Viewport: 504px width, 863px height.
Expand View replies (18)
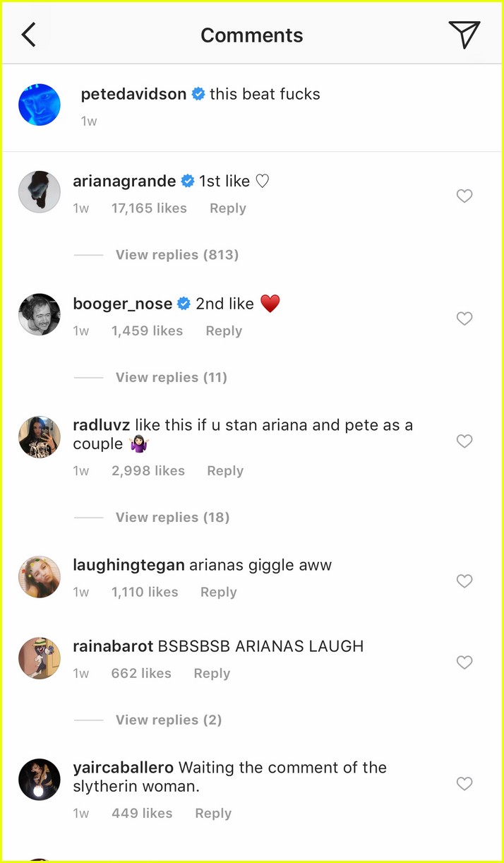click(x=172, y=518)
